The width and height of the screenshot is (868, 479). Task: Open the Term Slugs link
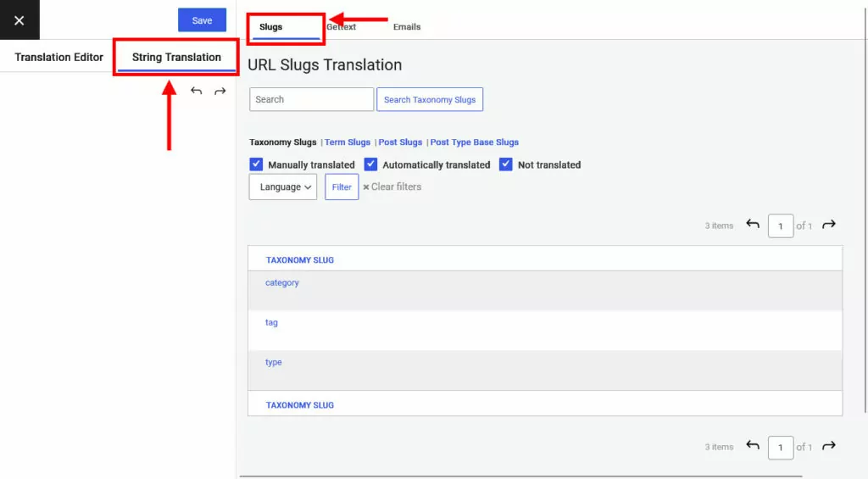pyautogui.click(x=347, y=142)
